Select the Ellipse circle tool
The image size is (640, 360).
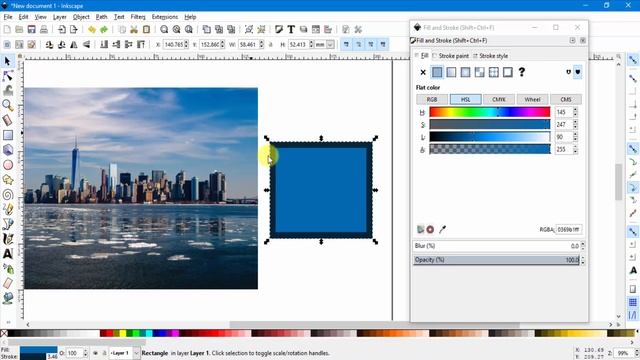(7, 165)
